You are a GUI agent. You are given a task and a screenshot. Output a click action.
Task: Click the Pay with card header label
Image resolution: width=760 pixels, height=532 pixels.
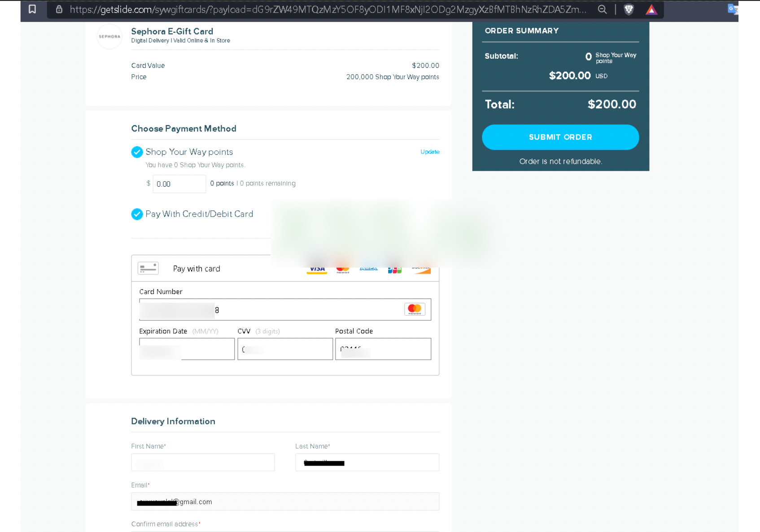point(197,269)
